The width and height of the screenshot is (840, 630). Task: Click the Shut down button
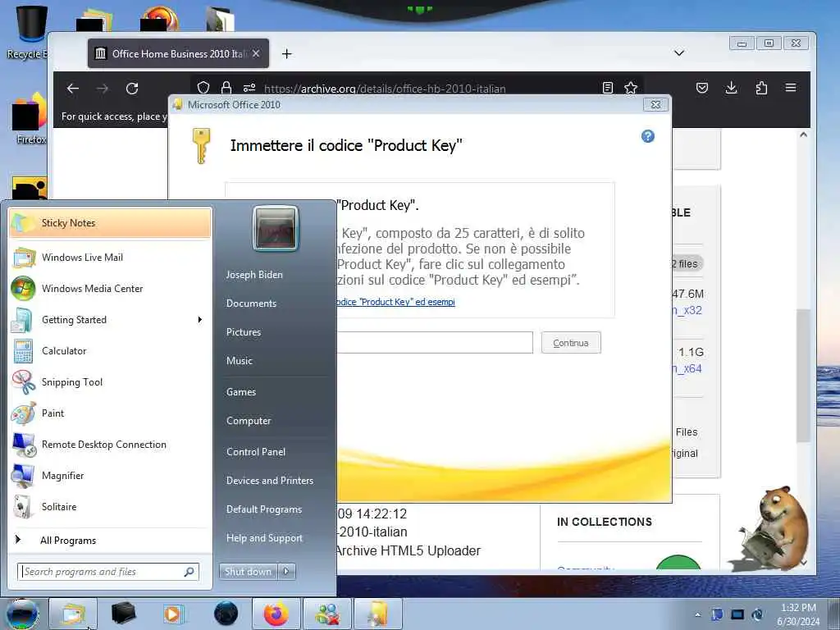coord(248,572)
